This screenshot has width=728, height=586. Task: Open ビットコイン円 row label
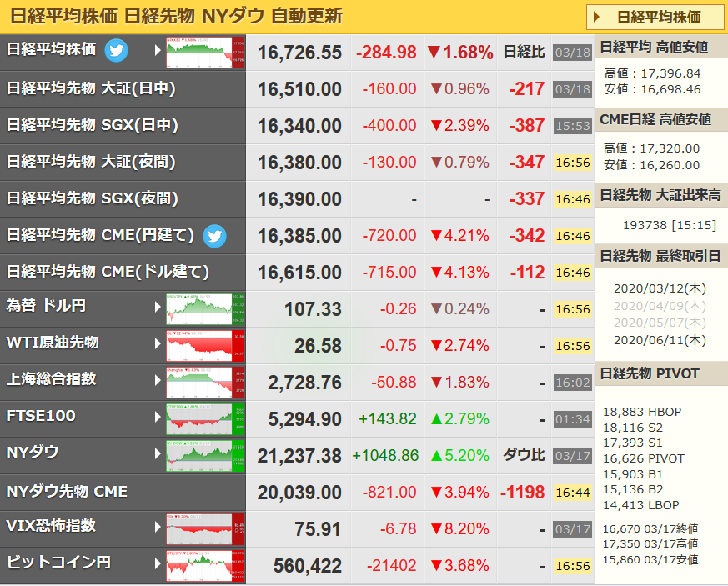(58, 563)
